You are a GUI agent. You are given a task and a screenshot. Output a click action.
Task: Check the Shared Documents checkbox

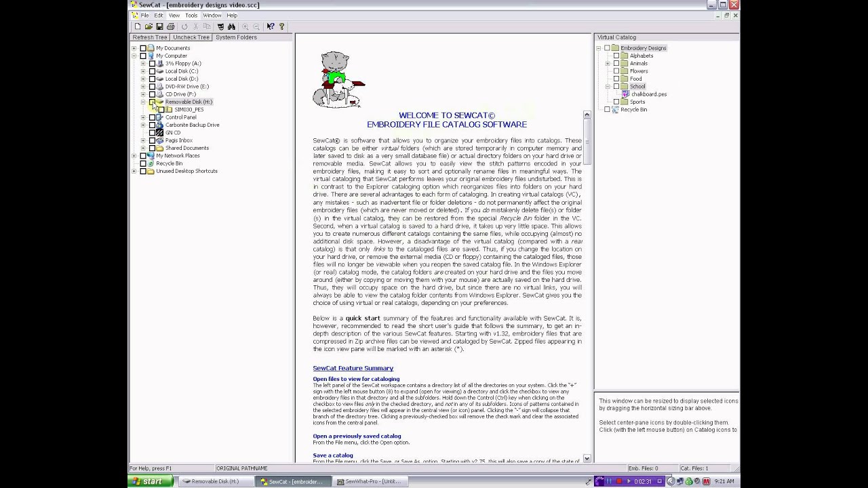coord(153,148)
